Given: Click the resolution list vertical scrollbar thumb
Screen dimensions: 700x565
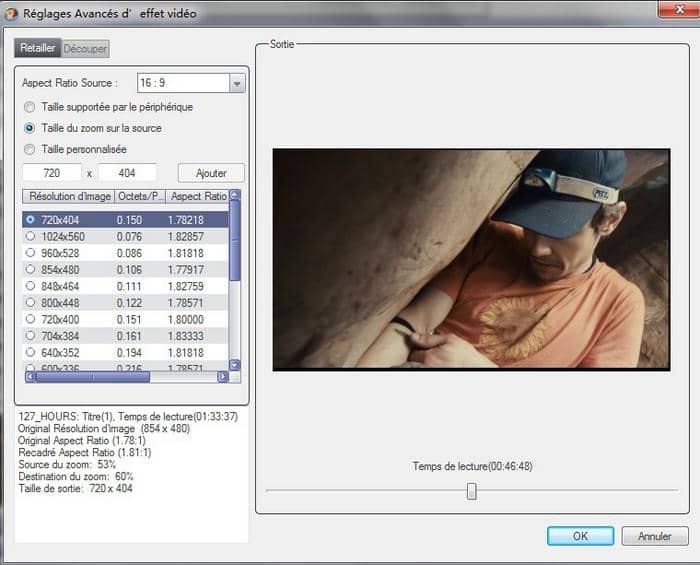Looking at the screenshot, I should coord(235,241).
